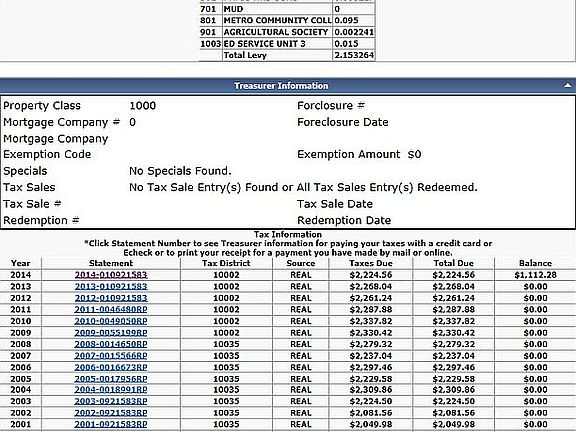Screen dimensions: 576x432
Task: Open statement 2013-010921583
Action: [111, 286]
